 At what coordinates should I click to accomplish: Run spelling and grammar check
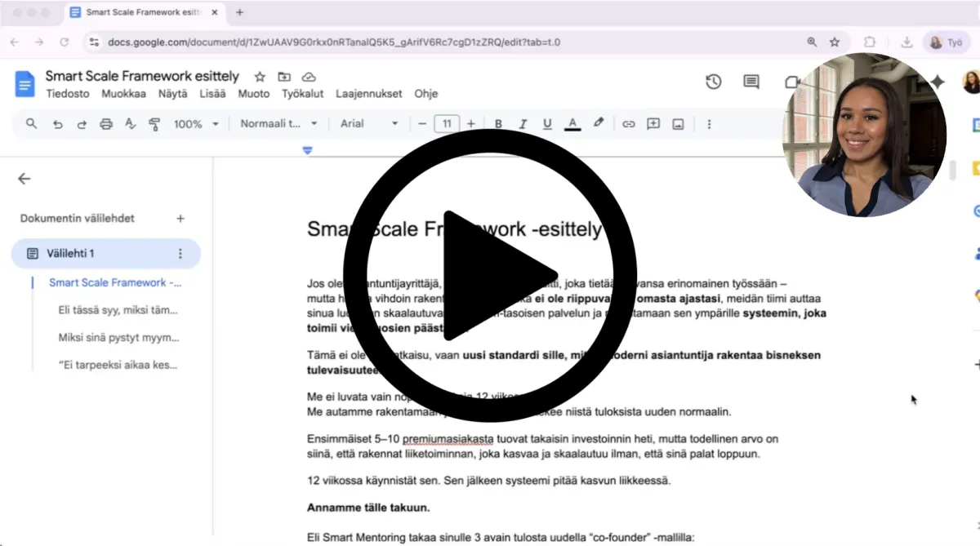click(x=130, y=124)
